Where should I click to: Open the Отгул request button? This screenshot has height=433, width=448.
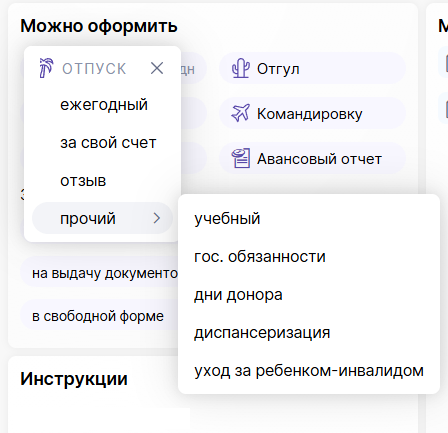[312, 68]
